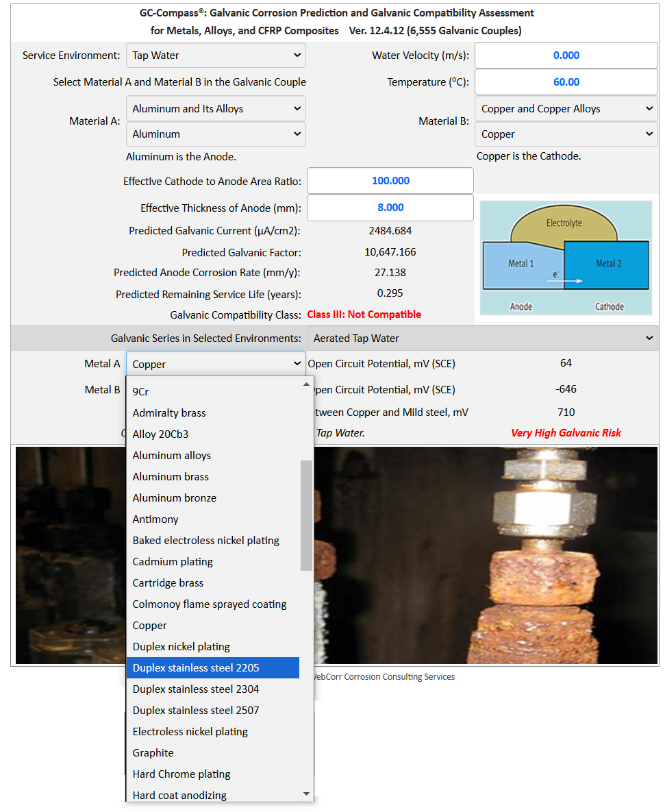Click the dropdown list scrollbar thumb
This screenshot has height=812, width=665.
pyautogui.click(x=306, y=515)
